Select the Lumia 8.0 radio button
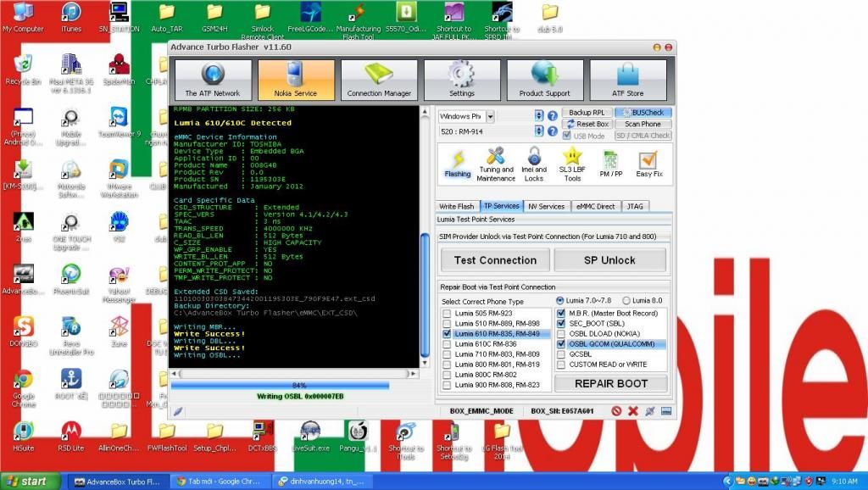The image size is (868, 490). tap(626, 301)
